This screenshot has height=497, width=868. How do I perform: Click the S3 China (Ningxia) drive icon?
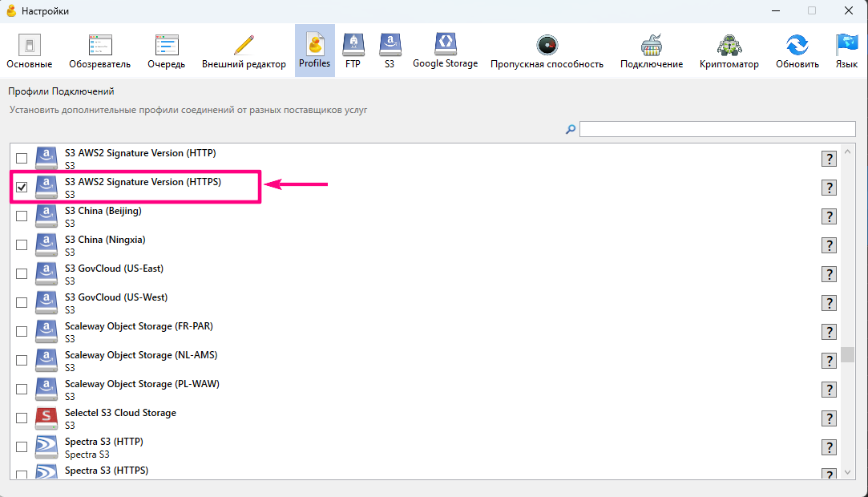click(x=46, y=244)
